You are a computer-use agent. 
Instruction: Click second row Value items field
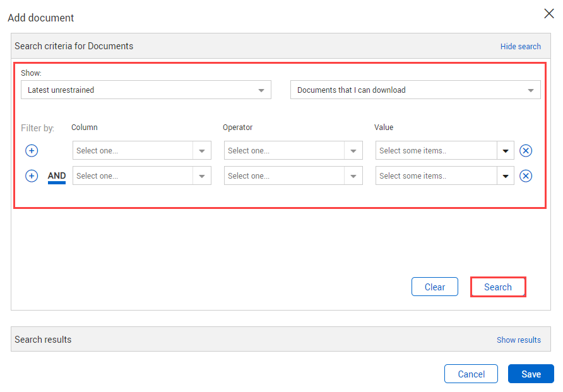point(437,176)
